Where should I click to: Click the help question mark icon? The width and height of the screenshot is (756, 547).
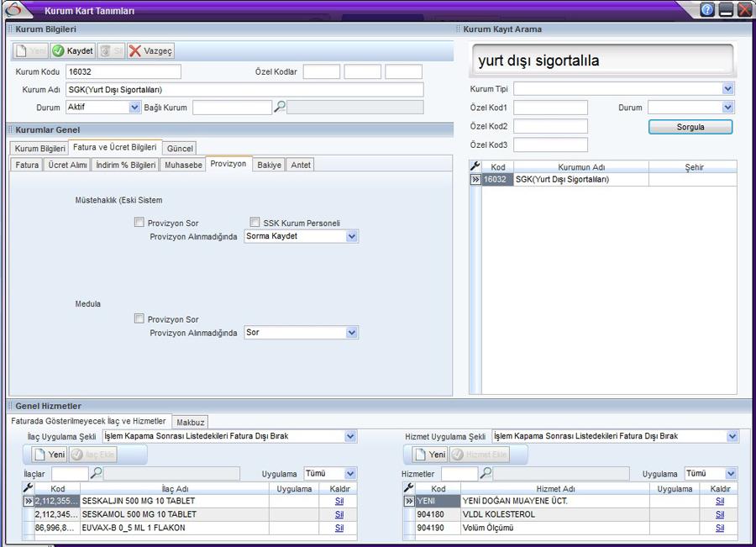(707, 10)
